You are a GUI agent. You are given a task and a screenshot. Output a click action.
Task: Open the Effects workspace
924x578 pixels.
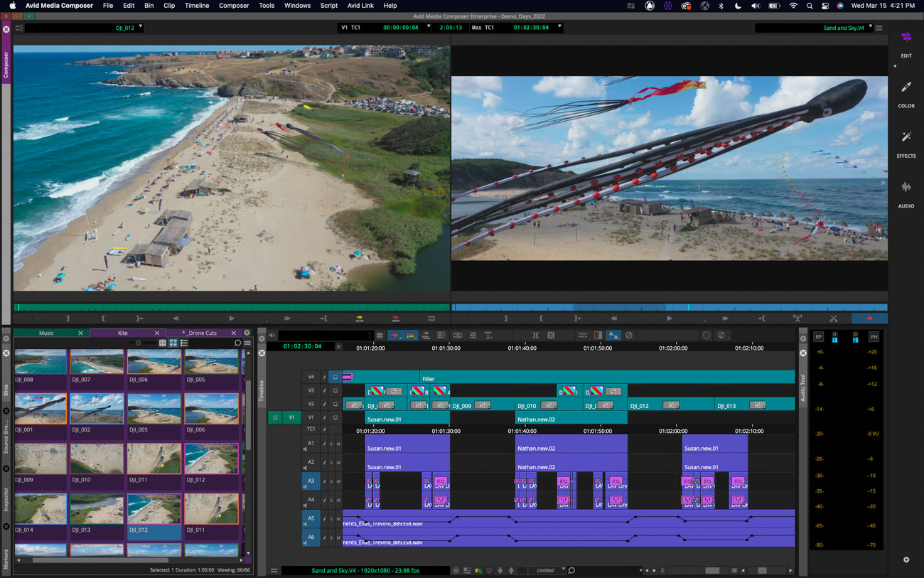coord(906,142)
